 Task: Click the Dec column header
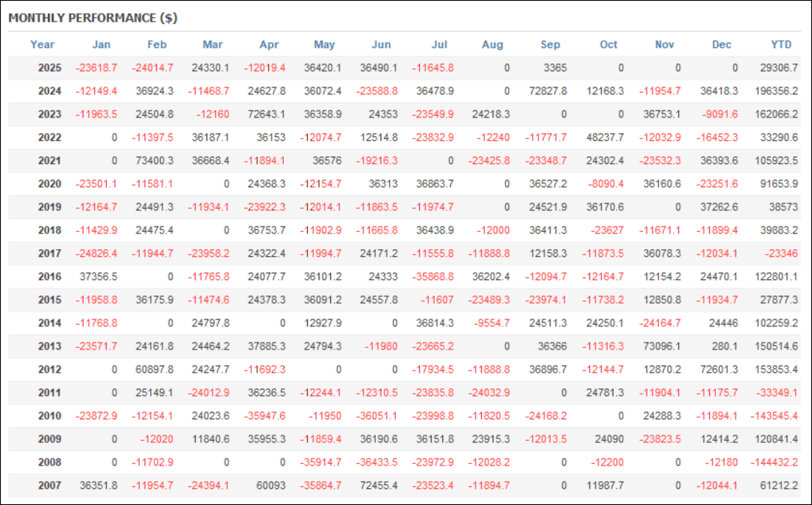(x=722, y=44)
